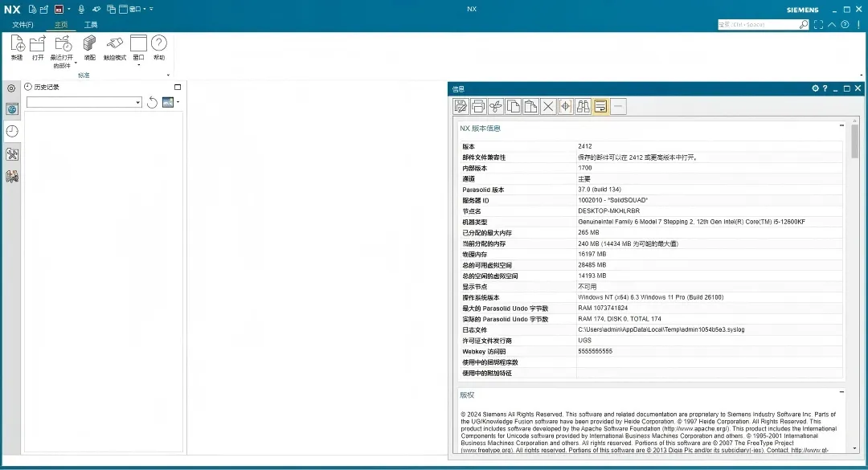Switch to the 工具 ribbon tab
The width and height of the screenshot is (868, 470).
click(x=91, y=24)
